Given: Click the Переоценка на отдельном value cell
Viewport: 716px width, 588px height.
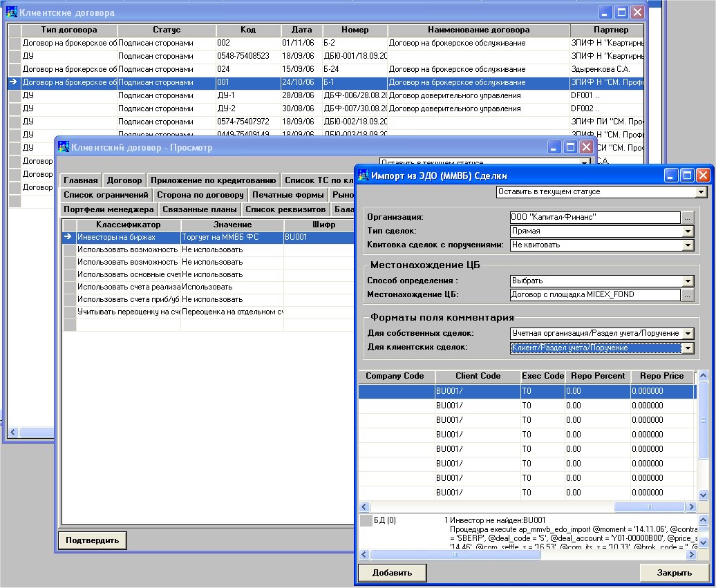Looking at the screenshot, I should 232,312.
